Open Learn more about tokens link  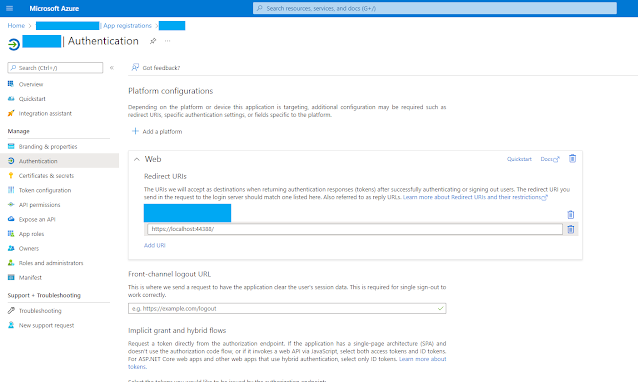(423, 359)
